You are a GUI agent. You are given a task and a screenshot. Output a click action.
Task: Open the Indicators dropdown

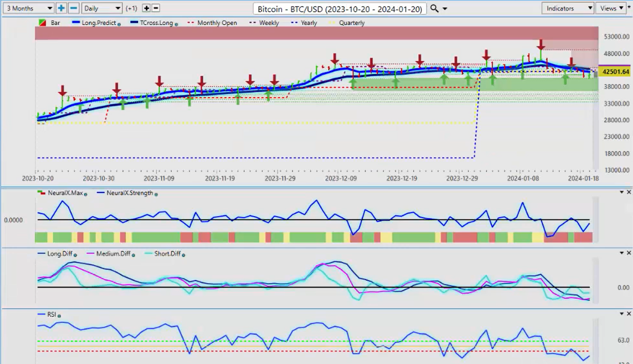[x=568, y=8]
